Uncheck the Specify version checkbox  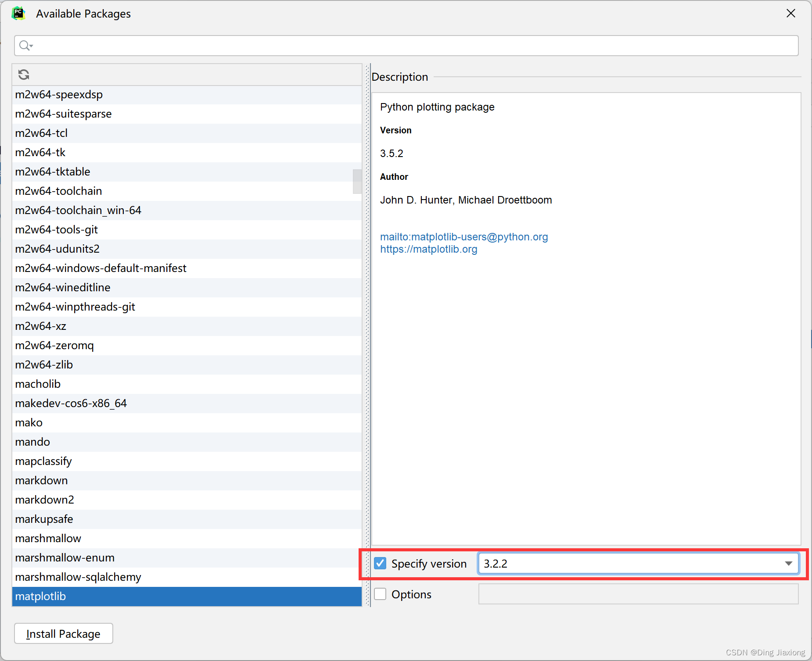[380, 563]
